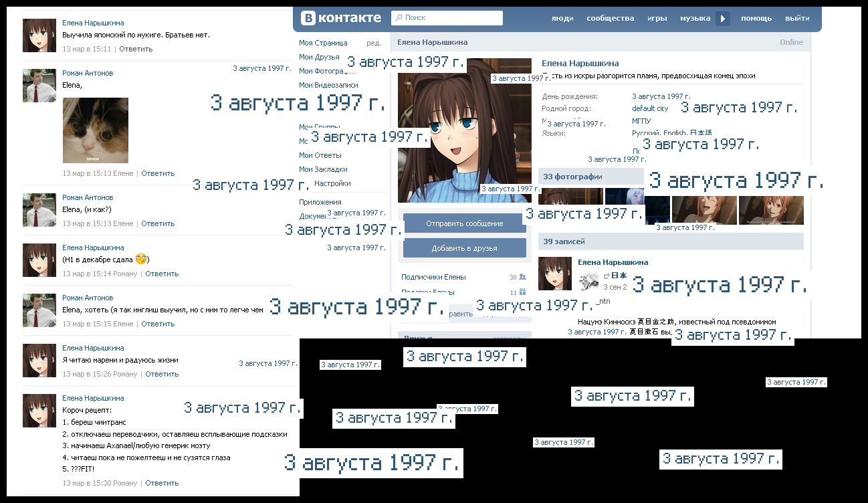Click the birthday date beside День рождения
Viewport: 868px width, 503px height.
click(661, 96)
